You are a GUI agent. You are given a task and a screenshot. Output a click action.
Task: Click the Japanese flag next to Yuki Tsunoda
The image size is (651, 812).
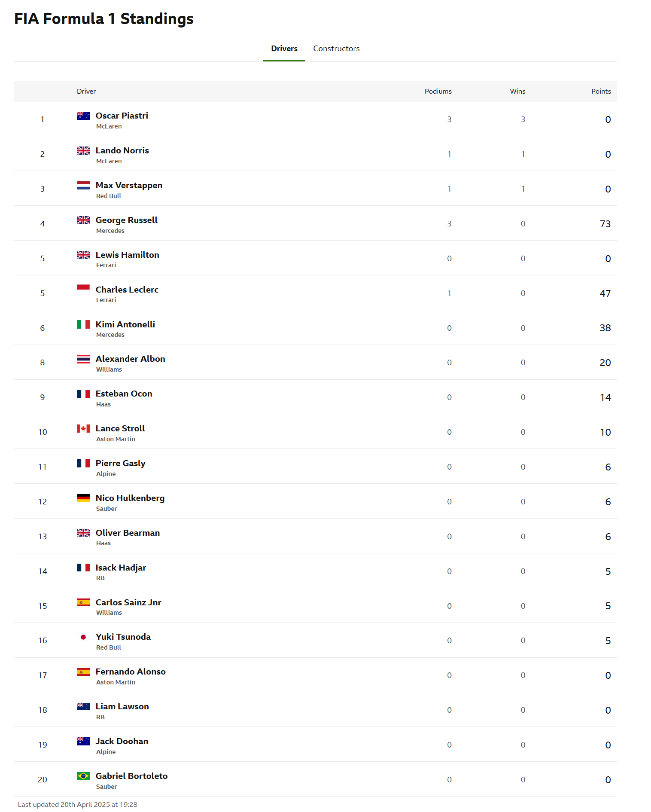[83, 637]
